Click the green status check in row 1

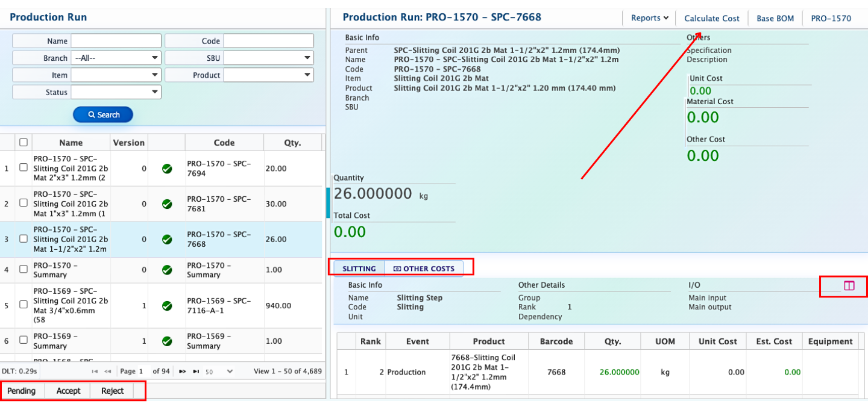coord(167,169)
